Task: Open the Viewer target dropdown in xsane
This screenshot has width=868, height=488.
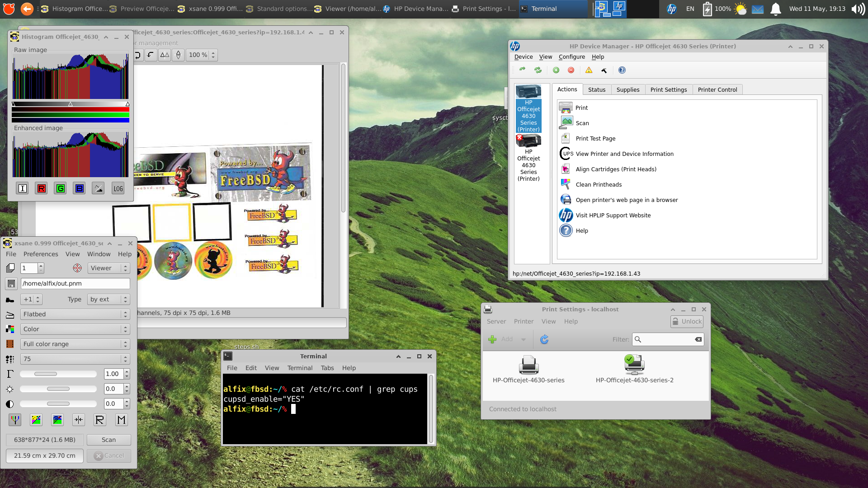Action: pos(108,268)
